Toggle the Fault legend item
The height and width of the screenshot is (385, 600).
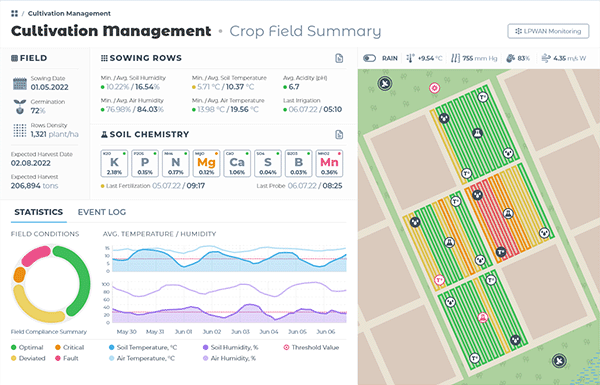click(67, 358)
